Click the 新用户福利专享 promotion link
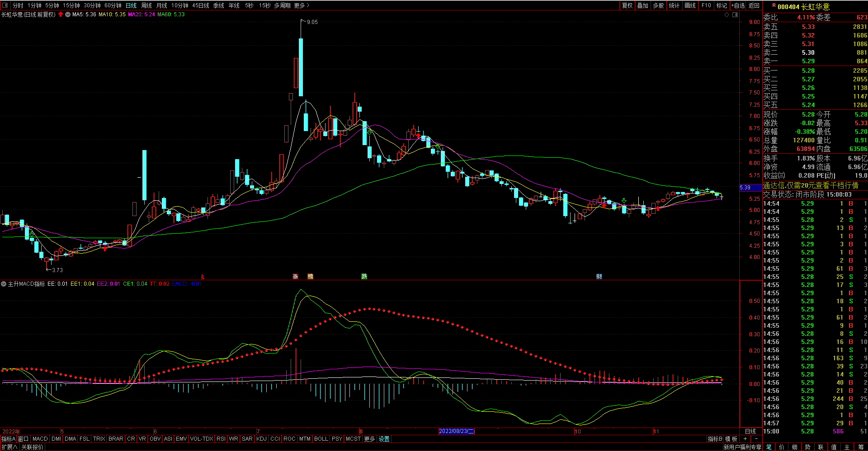This screenshot has height=452, width=868. [742, 447]
